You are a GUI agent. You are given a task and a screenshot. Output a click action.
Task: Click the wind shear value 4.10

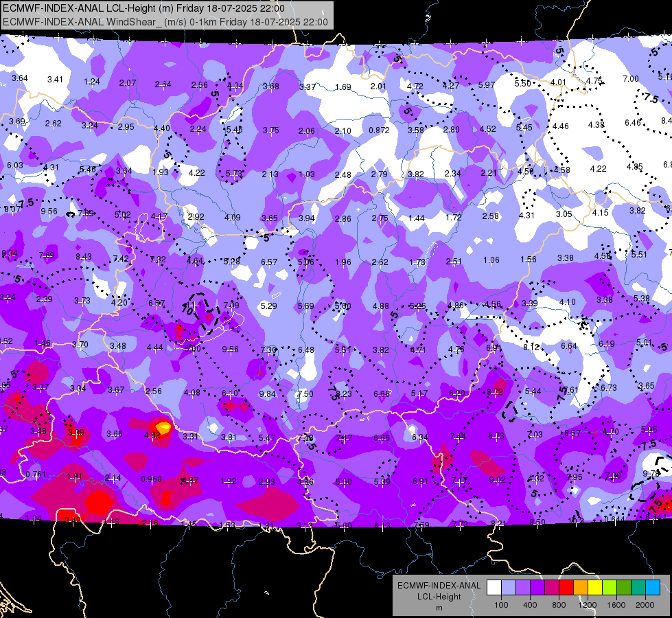click(568, 302)
